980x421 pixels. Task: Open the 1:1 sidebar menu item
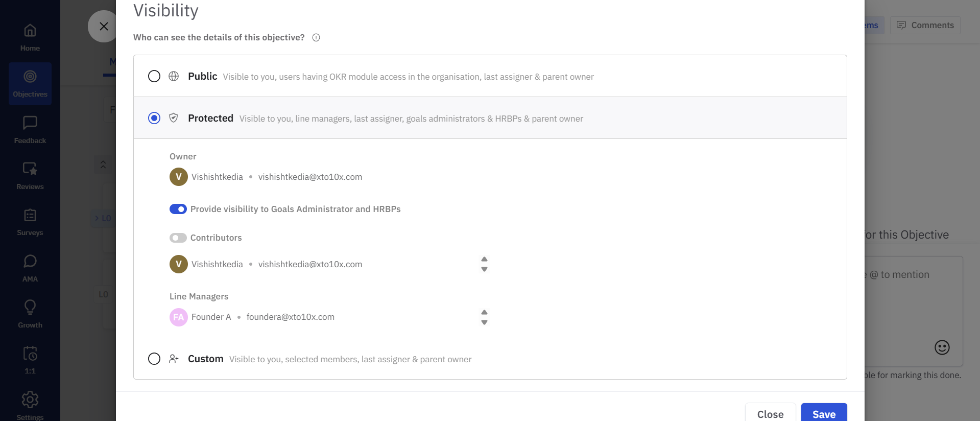click(30, 360)
